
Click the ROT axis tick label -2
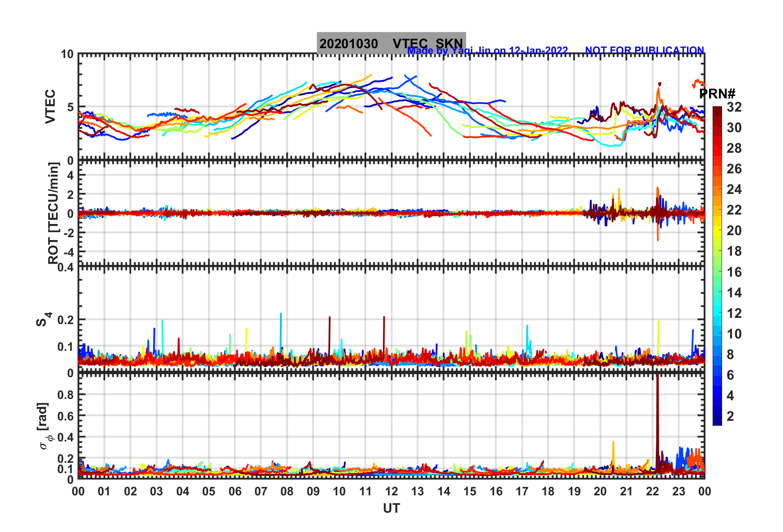click(x=68, y=233)
